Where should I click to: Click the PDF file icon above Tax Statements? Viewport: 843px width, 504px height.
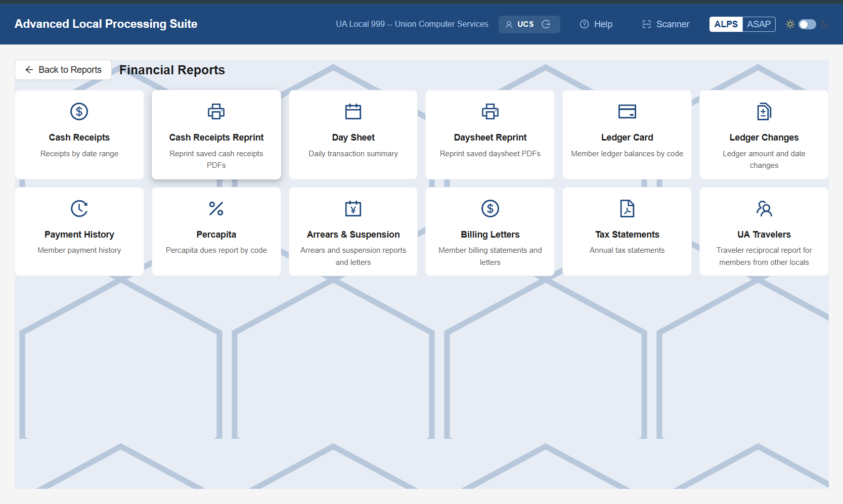627,208
